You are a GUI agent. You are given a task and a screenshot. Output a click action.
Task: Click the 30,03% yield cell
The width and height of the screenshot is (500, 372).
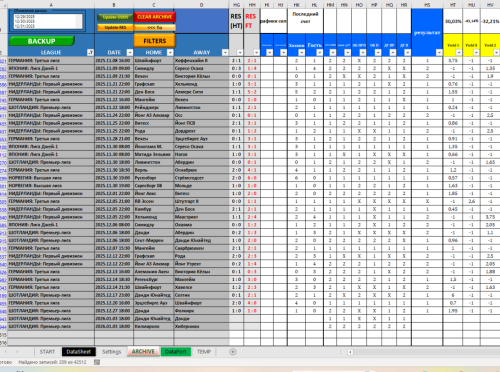[453, 21]
